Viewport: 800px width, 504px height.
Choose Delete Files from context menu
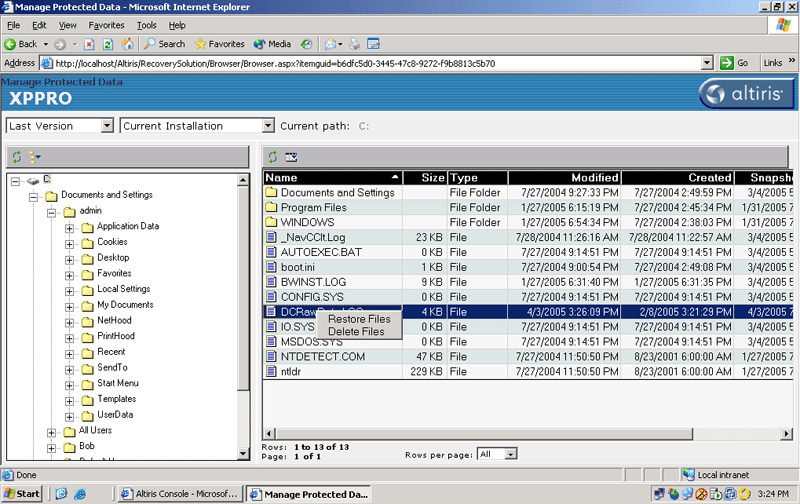(x=356, y=332)
